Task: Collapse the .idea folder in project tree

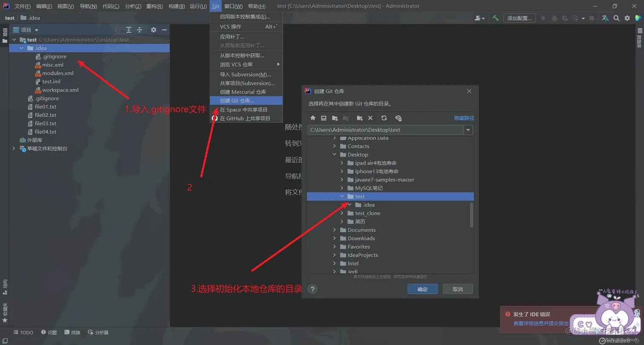Action: pos(21,48)
